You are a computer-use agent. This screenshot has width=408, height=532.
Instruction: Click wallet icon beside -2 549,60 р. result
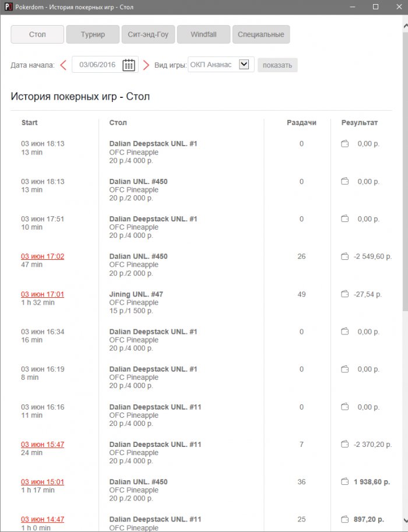point(344,256)
